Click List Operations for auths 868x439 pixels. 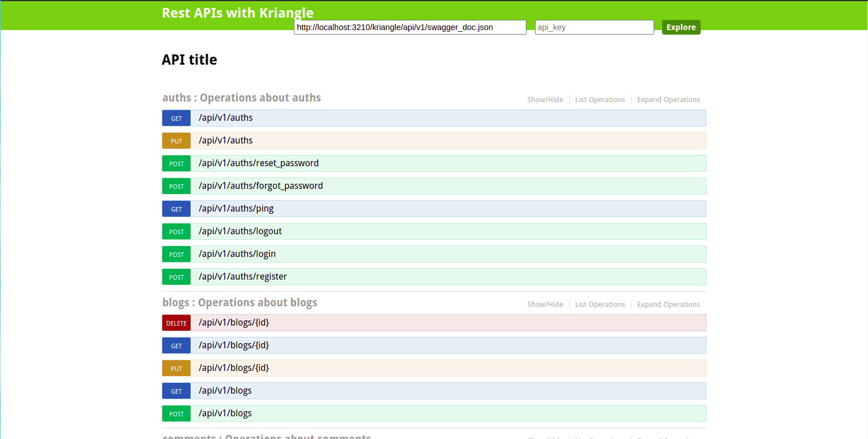[600, 99]
